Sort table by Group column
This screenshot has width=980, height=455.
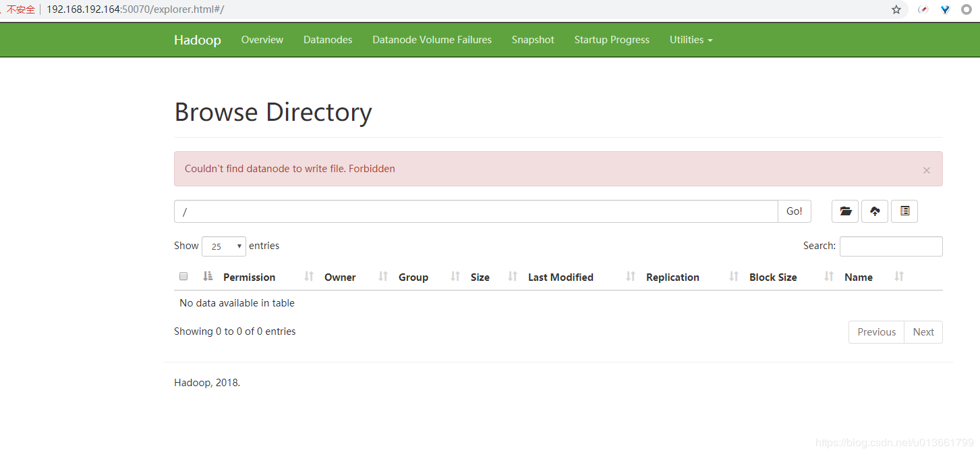click(413, 277)
